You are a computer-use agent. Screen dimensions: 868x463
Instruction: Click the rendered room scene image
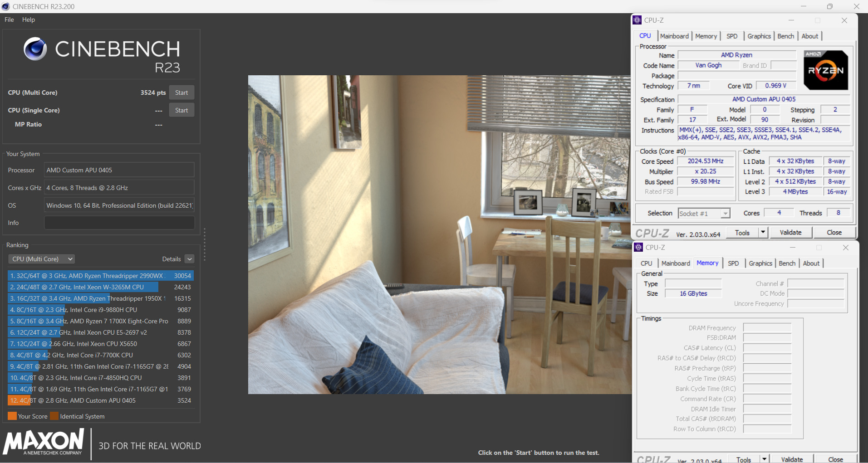click(439, 234)
